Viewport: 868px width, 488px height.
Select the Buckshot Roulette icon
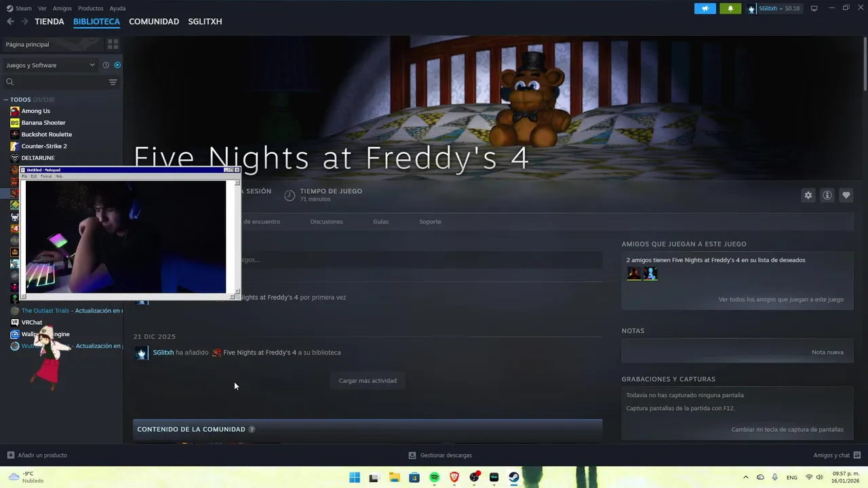pos(15,134)
